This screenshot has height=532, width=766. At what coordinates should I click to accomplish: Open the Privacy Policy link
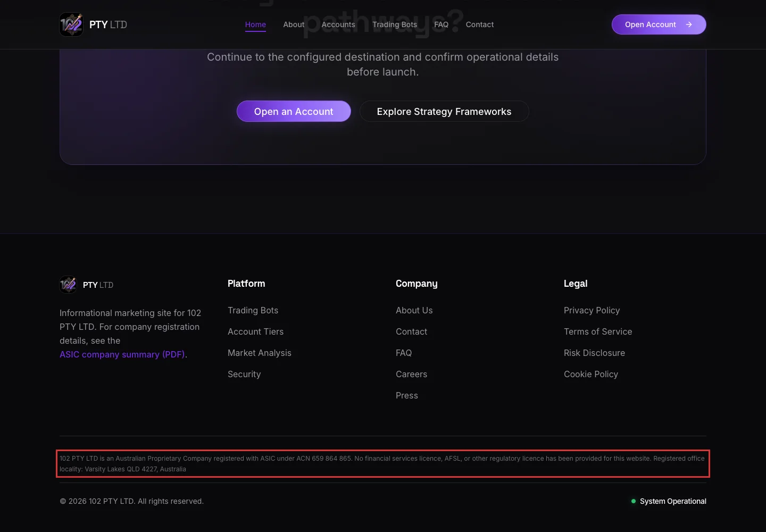click(592, 310)
